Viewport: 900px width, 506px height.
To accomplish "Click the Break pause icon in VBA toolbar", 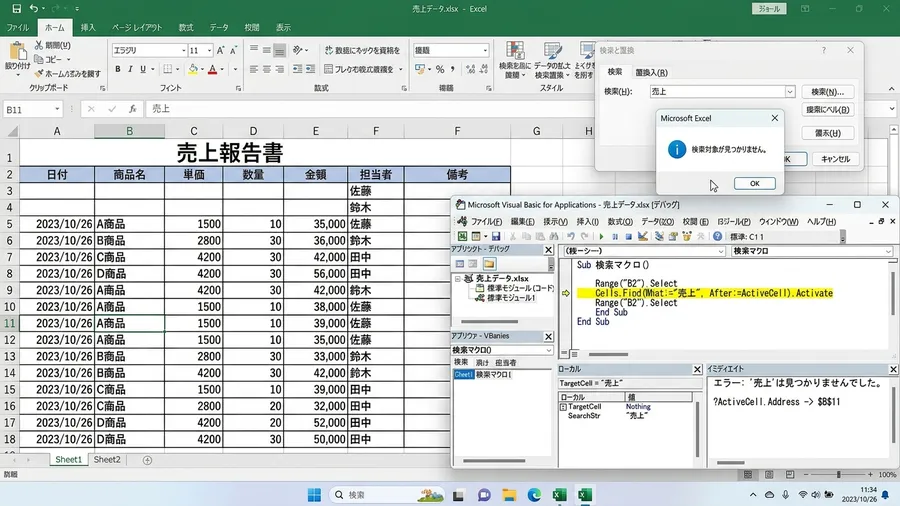I will pos(615,236).
